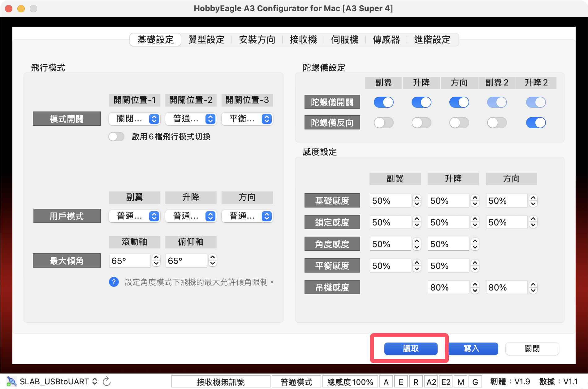This screenshot has width=588, height=389.
Task: Click the 滾動軸 max tilt angle stepper
Action: tap(156, 260)
